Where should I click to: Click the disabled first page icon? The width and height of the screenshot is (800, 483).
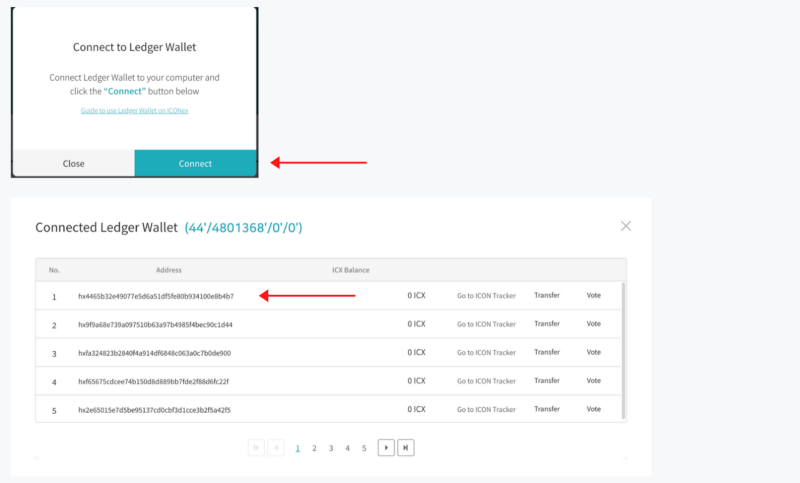(256, 448)
